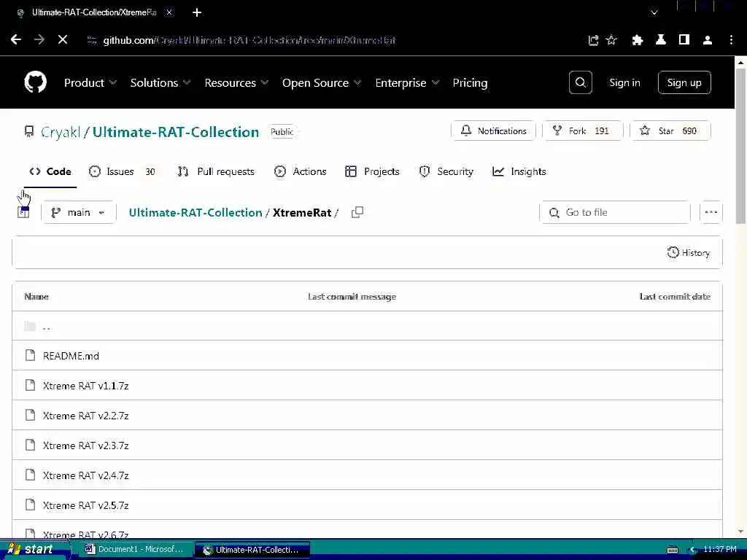Switch to the Projects tab
The image size is (747, 560).
click(x=372, y=171)
